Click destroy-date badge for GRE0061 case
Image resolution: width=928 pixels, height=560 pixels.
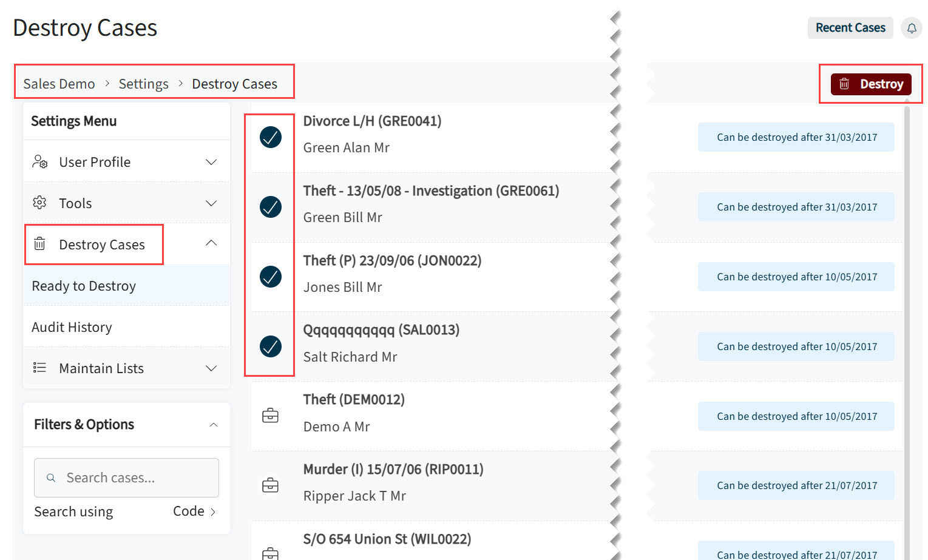pyautogui.click(x=796, y=207)
